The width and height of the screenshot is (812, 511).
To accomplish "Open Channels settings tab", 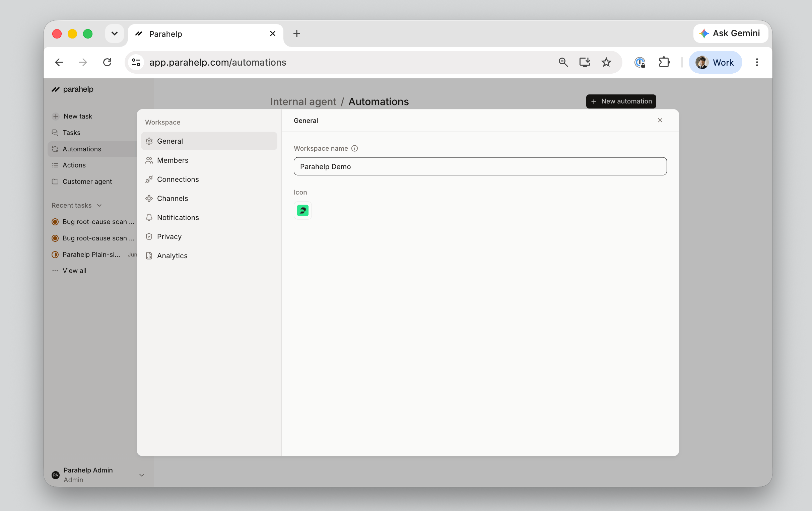I will click(209, 199).
